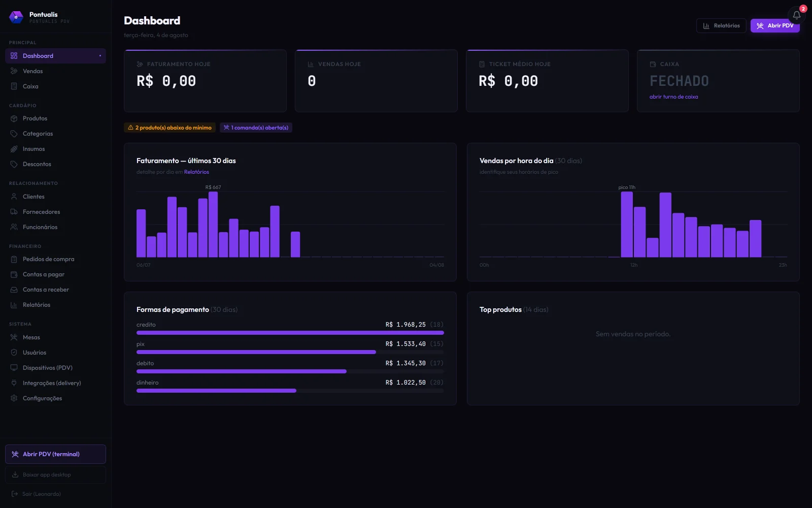Click the R$ 1.533,40 pix amount
This screenshot has width=812, height=508.
[x=405, y=344]
